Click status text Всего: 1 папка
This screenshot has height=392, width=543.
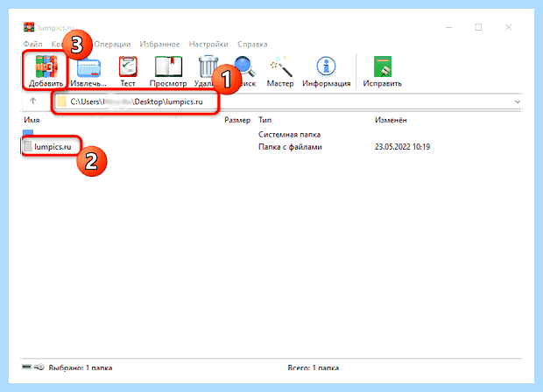coord(313,367)
